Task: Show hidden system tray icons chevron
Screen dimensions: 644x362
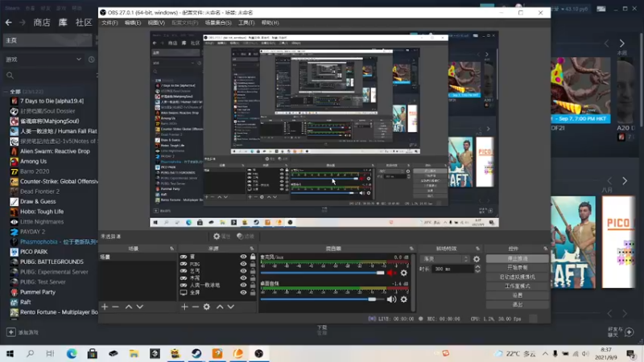Action: pyautogui.click(x=545, y=353)
